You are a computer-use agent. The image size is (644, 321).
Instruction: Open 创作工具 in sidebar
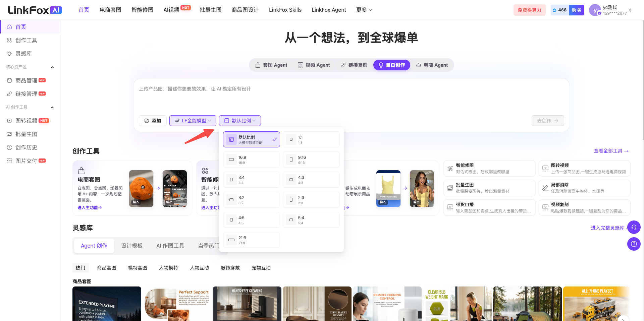pos(30,40)
